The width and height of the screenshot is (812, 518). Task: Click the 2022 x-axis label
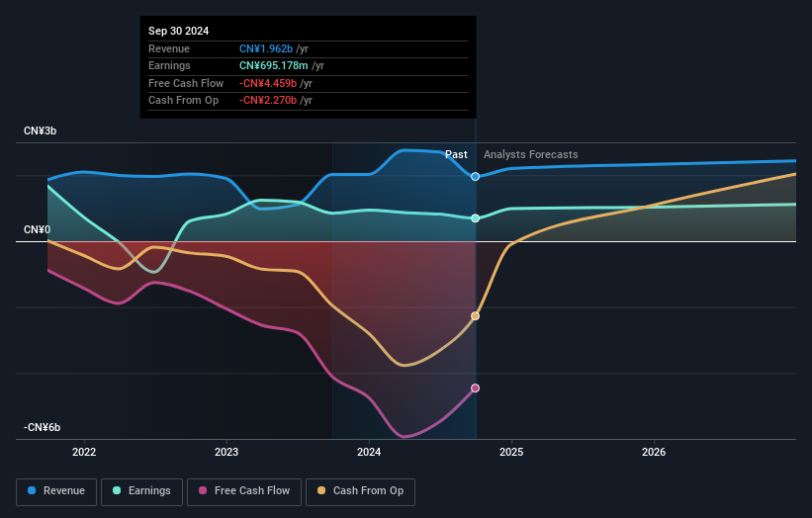[84, 452]
